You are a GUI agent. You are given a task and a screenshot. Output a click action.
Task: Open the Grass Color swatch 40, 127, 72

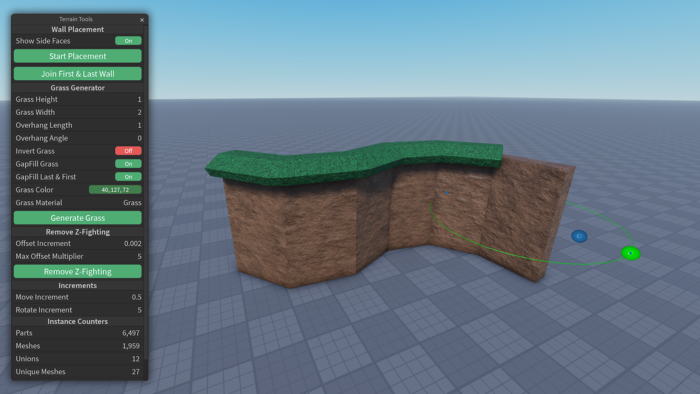pos(115,190)
